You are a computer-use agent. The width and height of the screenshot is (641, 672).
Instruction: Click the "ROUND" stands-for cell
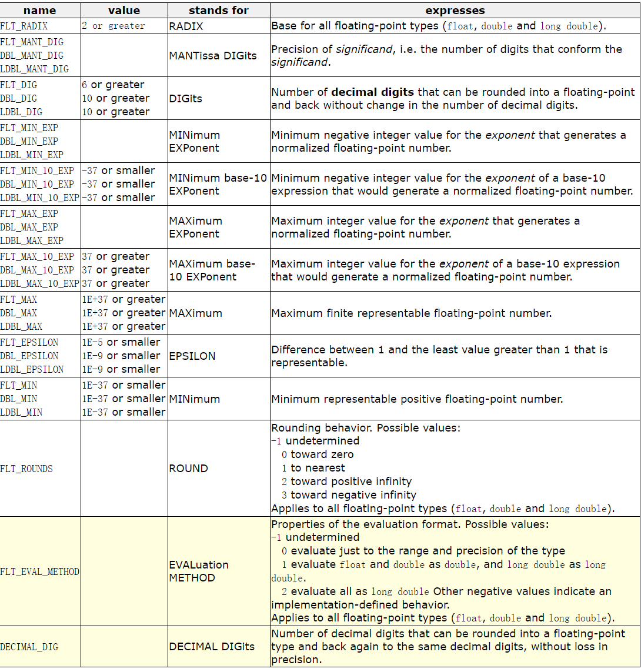(188, 469)
